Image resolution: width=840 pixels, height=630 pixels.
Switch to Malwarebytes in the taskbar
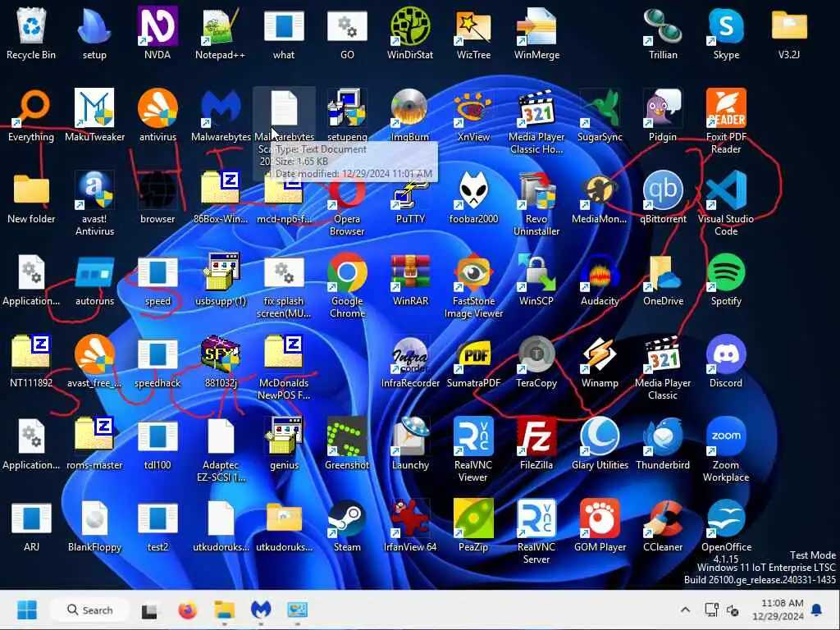point(261,609)
